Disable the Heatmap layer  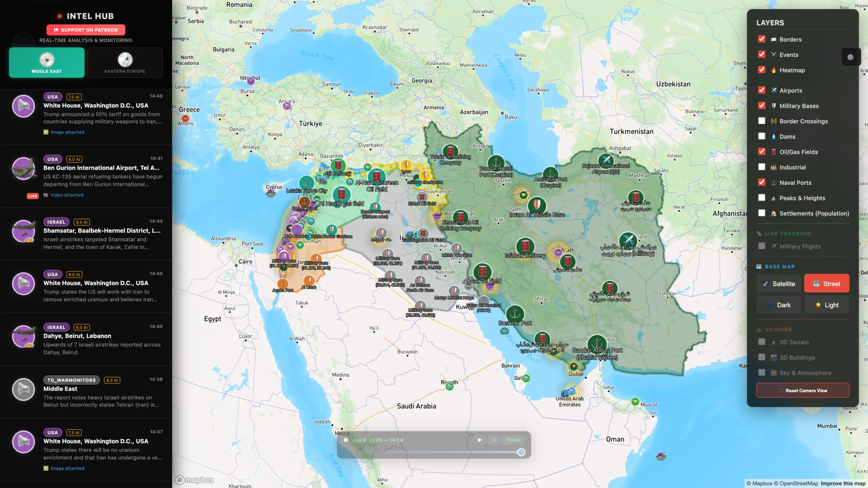click(762, 70)
